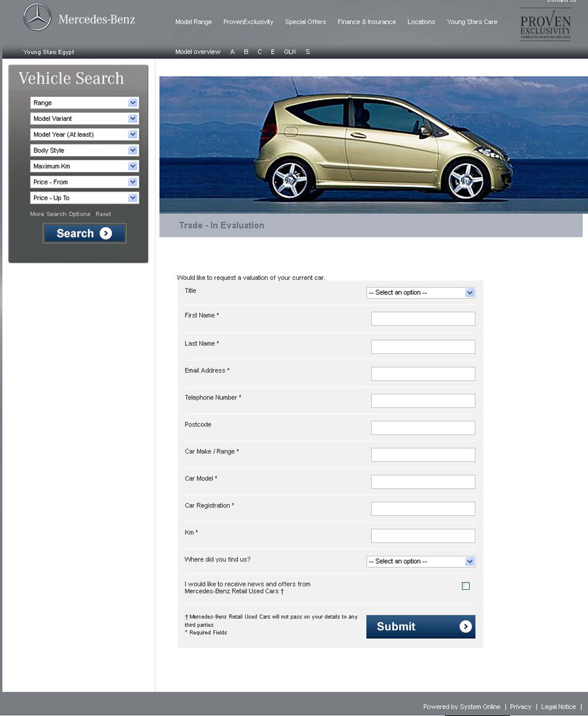Focus the Km input field
Screen dimensions: 588x716
click(x=423, y=536)
